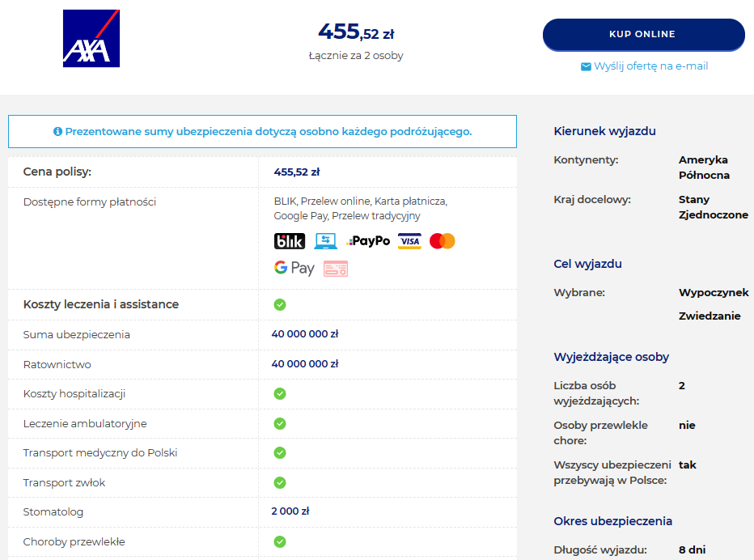The height and width of the screenshot is (560, 754).
Task: Open the Wyślij ofertę na e-mail link
Action: click(650, 66)
